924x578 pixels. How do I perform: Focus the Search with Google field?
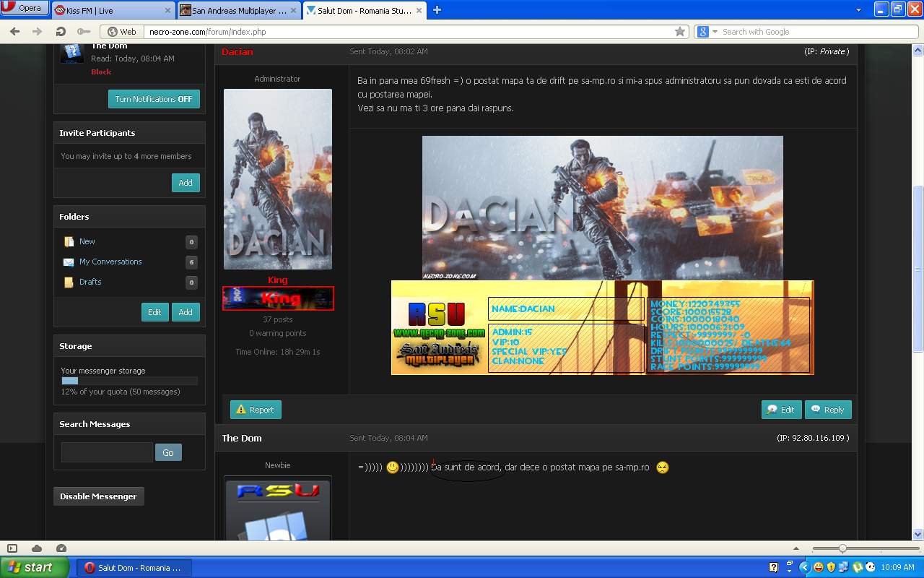816,32
